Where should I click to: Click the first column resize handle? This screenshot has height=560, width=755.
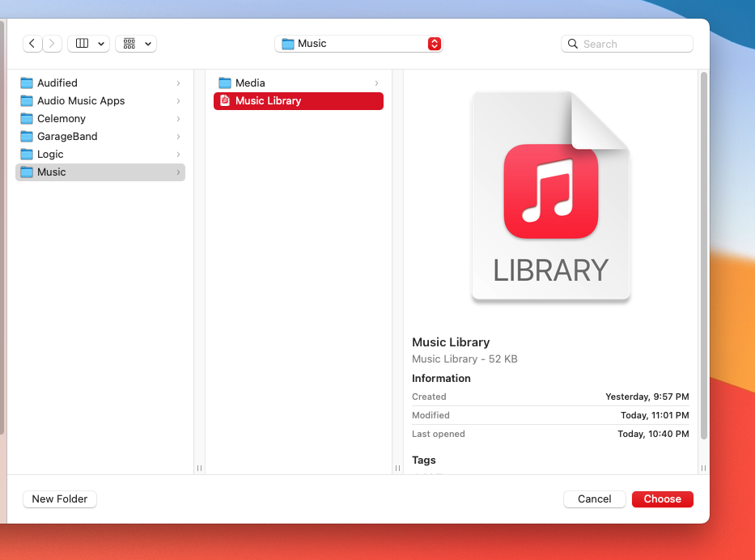point(199,468)
